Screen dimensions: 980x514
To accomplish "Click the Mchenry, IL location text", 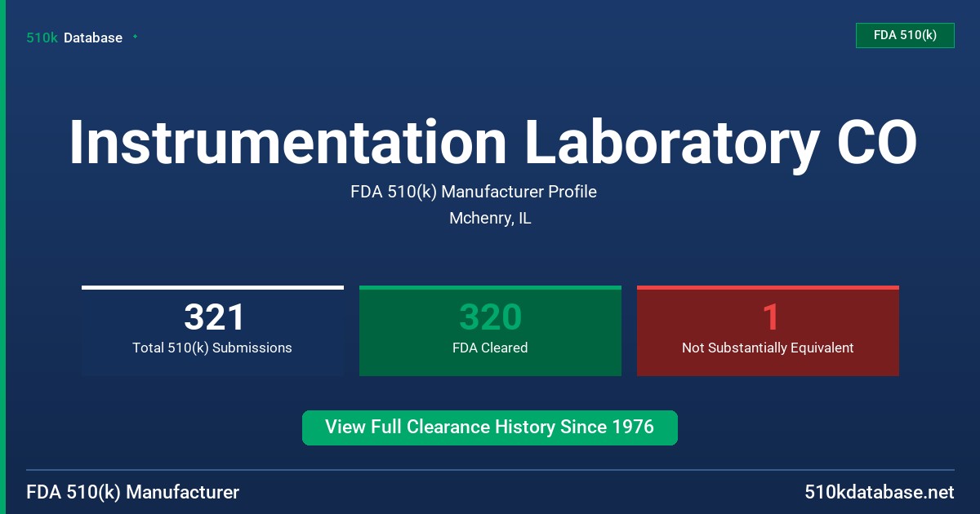I will 490,219.
